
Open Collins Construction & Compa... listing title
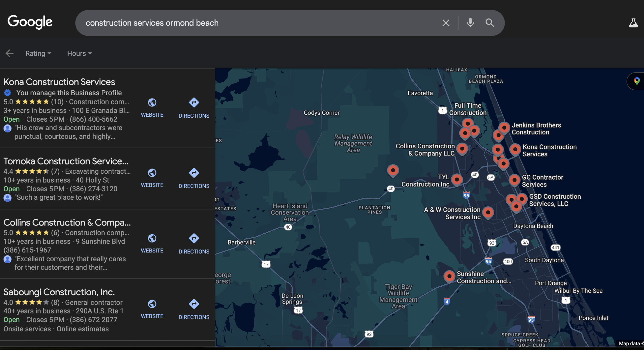coord(67,223)
